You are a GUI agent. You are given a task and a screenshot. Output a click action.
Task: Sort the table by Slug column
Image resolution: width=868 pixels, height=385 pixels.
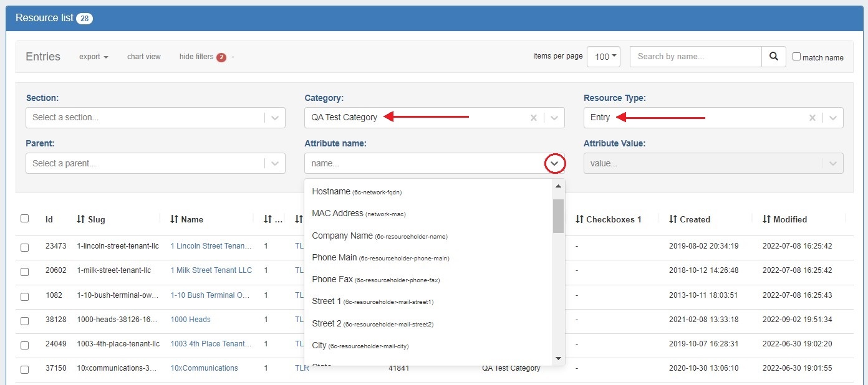point(91,219)
